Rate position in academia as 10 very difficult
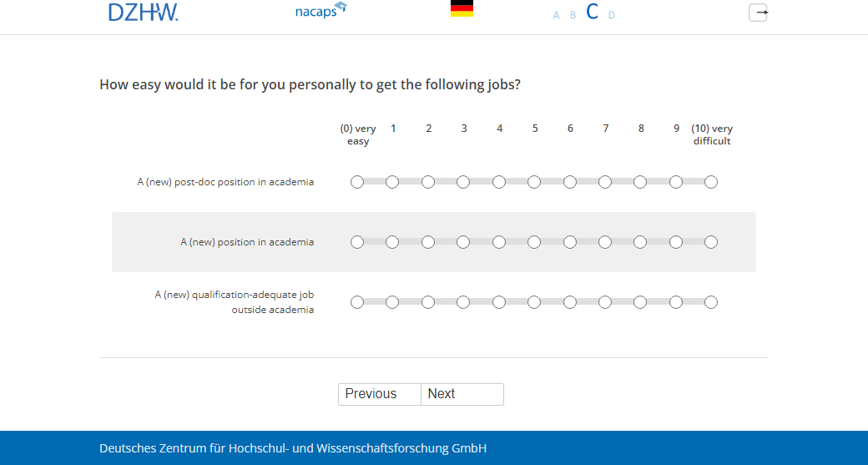 711,242
